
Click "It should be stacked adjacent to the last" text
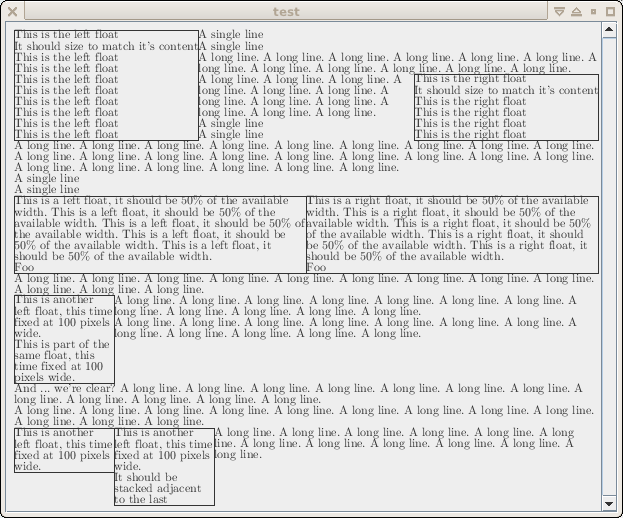coord(158,488)
